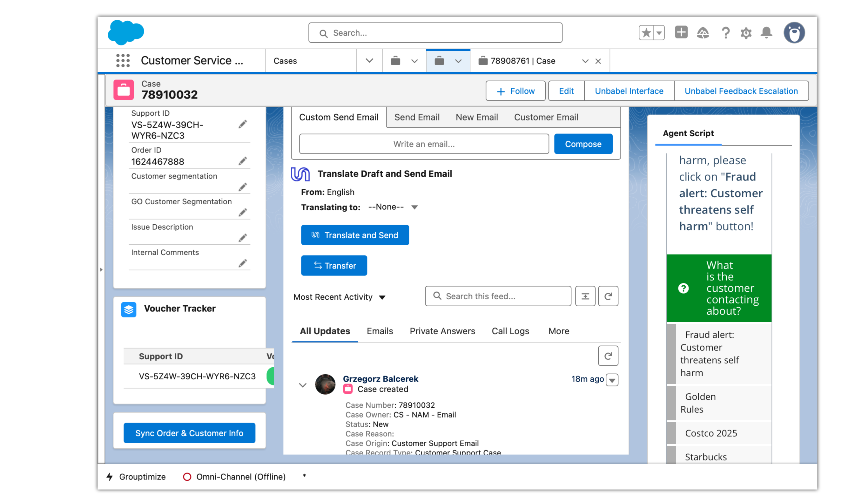Viewport: 868px width, 496px height.
Task: Open the Trailhead guidance icon
Action: point(703,33)
